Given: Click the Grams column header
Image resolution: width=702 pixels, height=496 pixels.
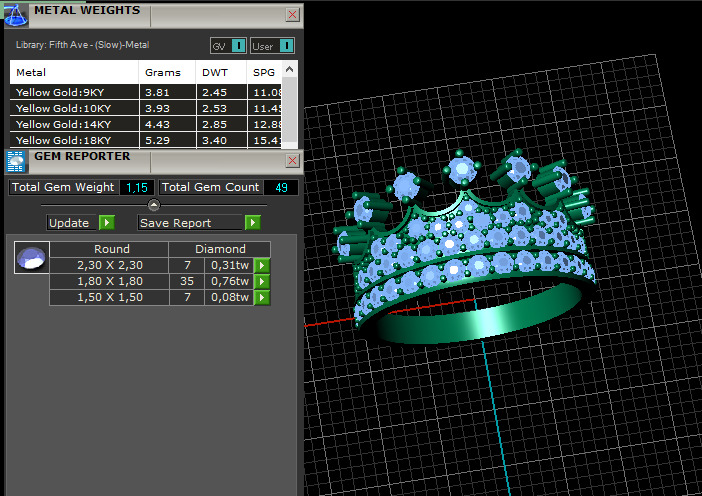Looking at the screenshot, I should (167, 73).
